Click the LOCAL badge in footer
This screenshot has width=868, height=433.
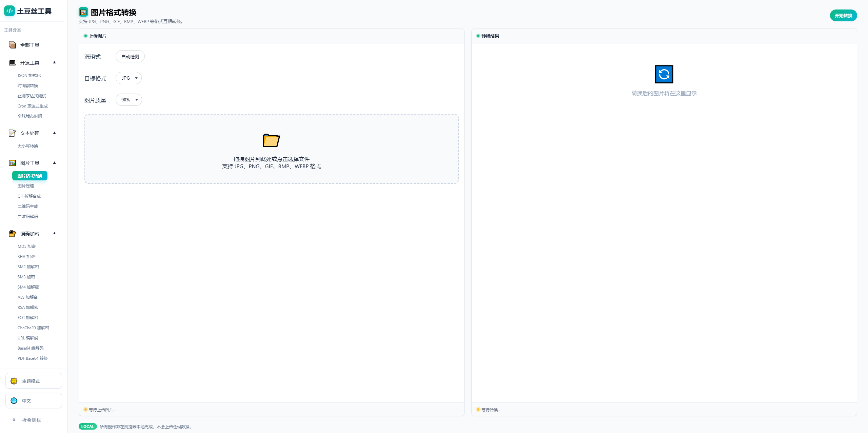(88, 427)
